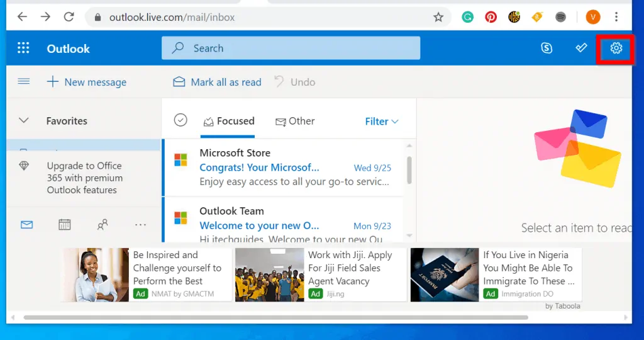Switch to the Focused inbox tab
Screen dimensions: 644x340
(x=229, y=121)
